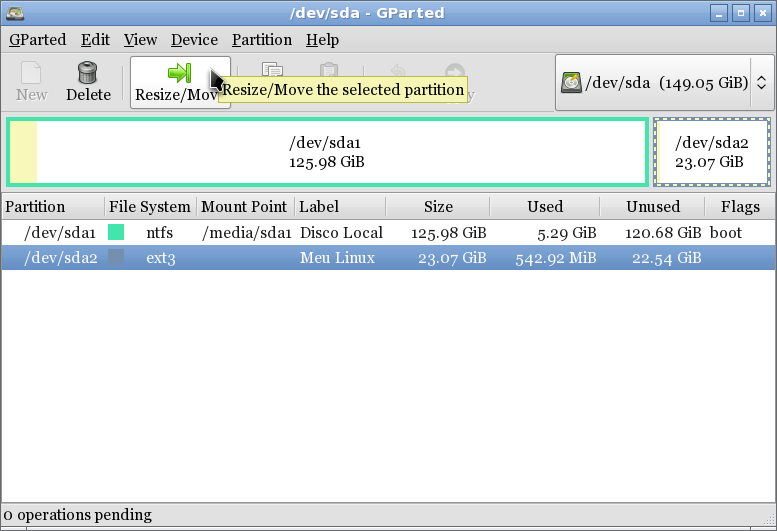The image size is (777, 531).
Task: Sort by the Size column header
Action: [438, 207]
